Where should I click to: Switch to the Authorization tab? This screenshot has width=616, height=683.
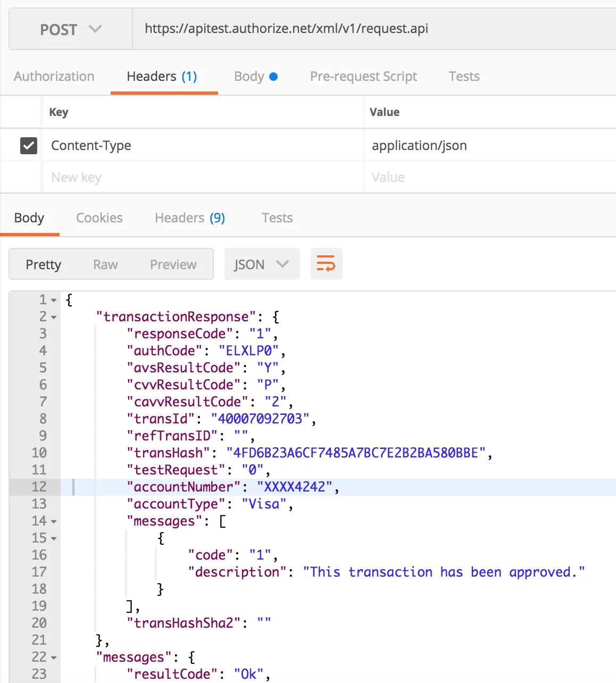pyautogui.click(x=54, y=77)
